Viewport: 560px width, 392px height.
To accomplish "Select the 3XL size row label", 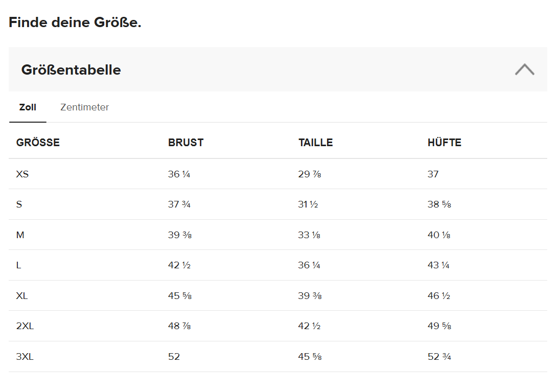I will (25, 357).
